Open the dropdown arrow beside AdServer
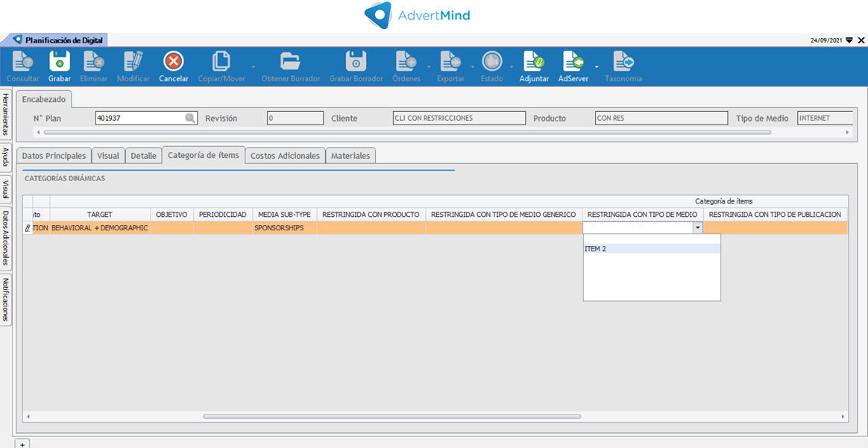This screenshot has height=448, width=868. pyautogui.click(x=597, y=67)
